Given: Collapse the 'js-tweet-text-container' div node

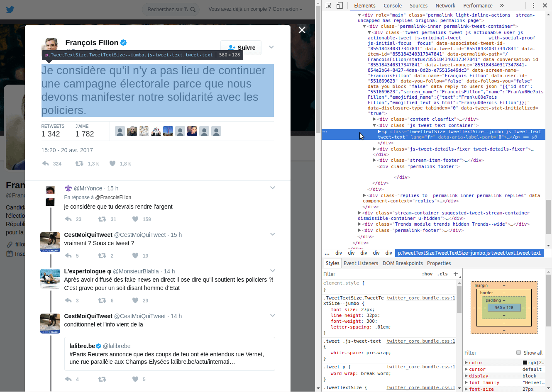Looking at the screenshot, I should (374, 125).
